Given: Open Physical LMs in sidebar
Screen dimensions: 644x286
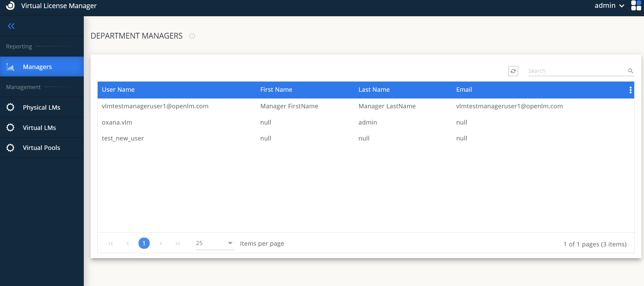Looking at the screenshot, I should [42, 108].
